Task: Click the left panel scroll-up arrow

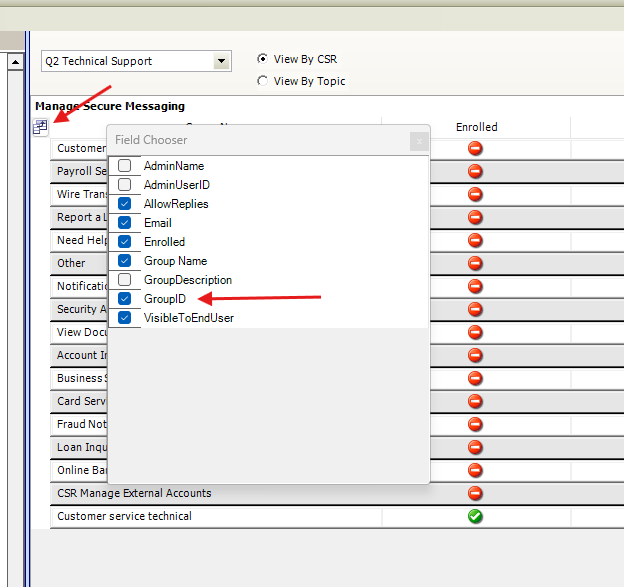Action: tap(16, 62)
